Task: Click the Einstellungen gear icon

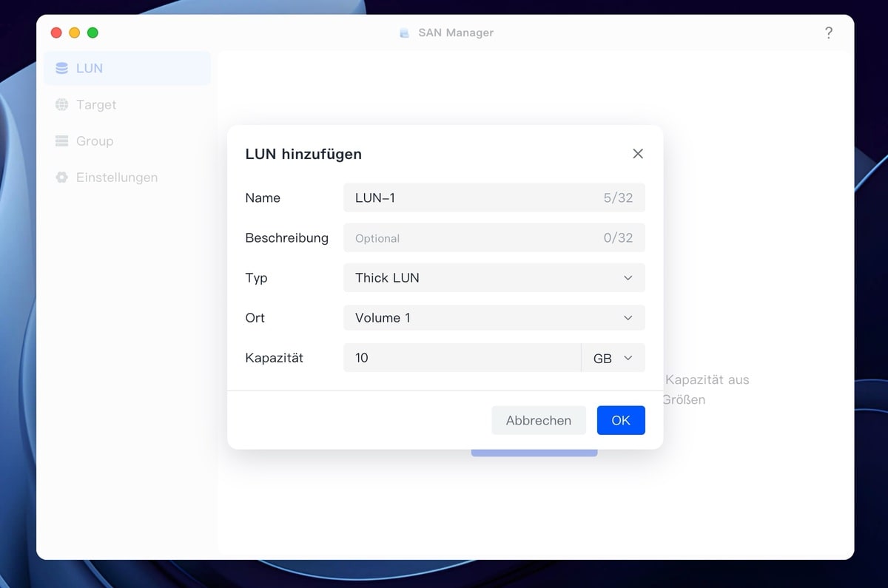Action: [x=61, y=178]
